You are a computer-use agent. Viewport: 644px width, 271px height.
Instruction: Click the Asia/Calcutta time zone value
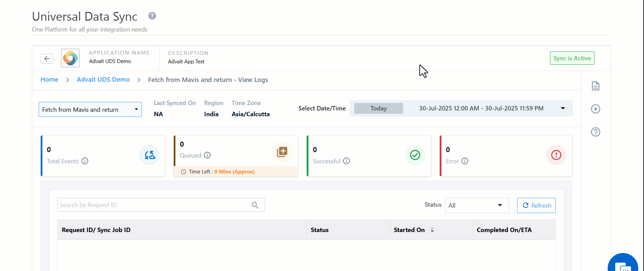(251, 114)
